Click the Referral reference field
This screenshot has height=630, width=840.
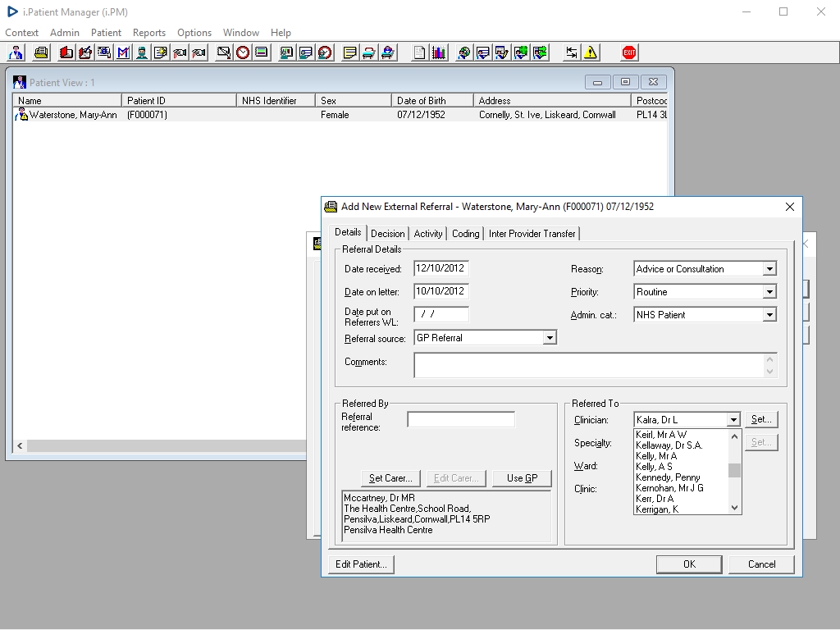461,419
